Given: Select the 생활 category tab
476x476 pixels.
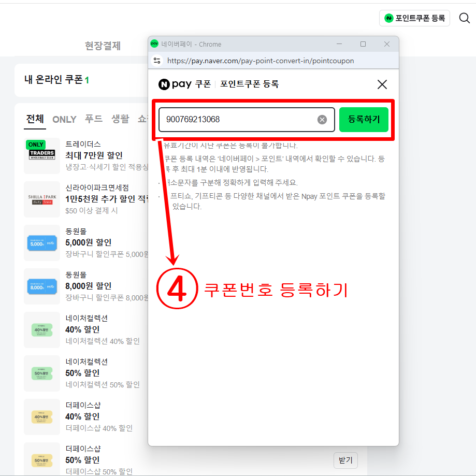Looking at the screenshot, I should point(120,119).
